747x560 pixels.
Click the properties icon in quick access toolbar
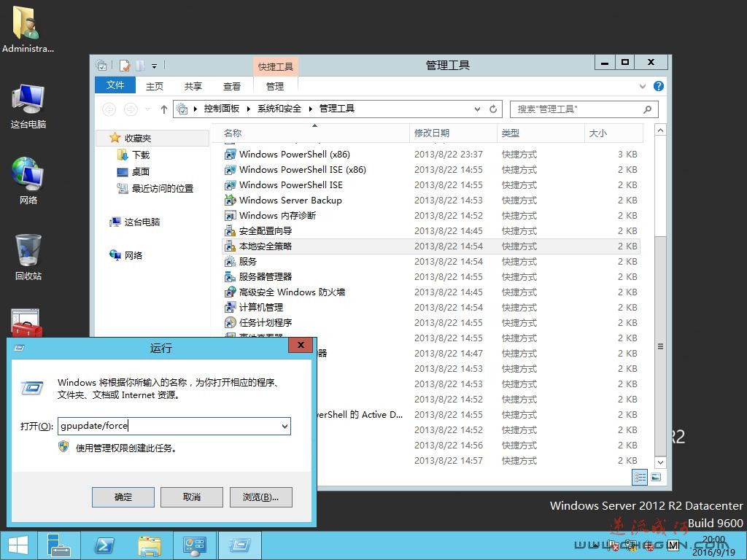tap(125, 65)
